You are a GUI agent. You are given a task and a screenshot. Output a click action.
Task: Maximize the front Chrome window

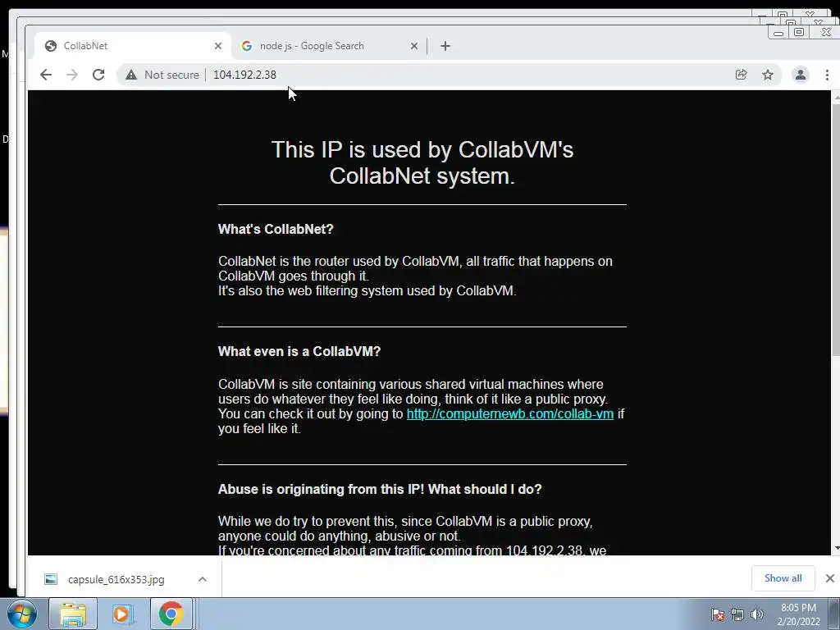[799, 33]
